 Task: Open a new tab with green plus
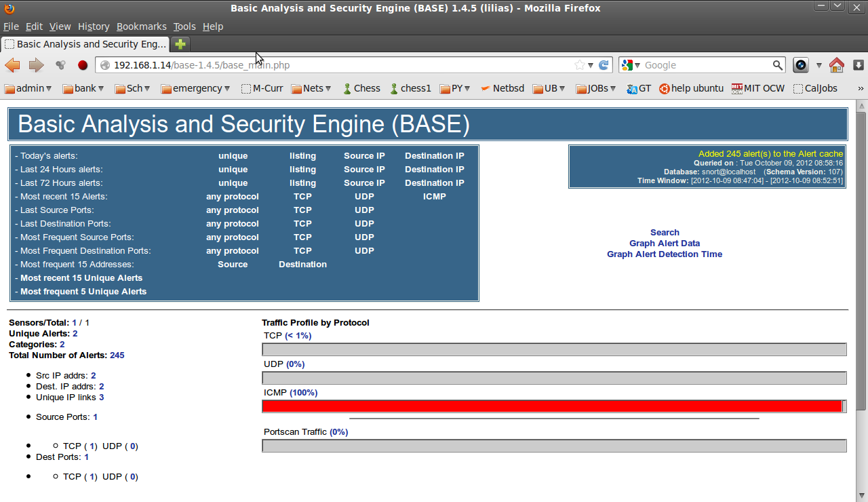[180, 44]
